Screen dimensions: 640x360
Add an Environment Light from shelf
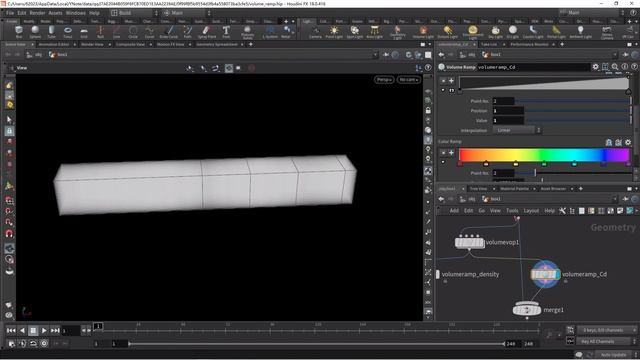473,31
